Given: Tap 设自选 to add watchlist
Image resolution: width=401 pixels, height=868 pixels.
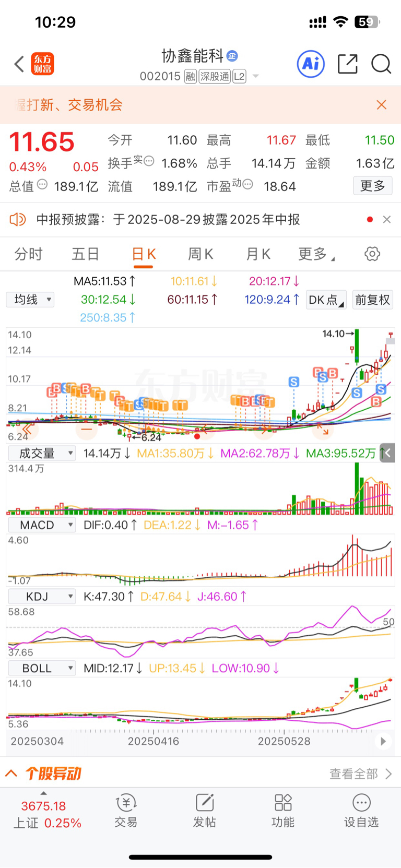Looking at the screenshot, I should click(x=361, y=811).
